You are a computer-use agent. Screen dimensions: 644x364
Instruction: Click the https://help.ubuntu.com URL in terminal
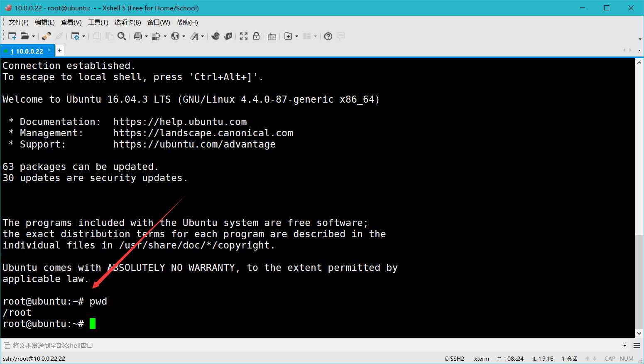pos(180,122)
